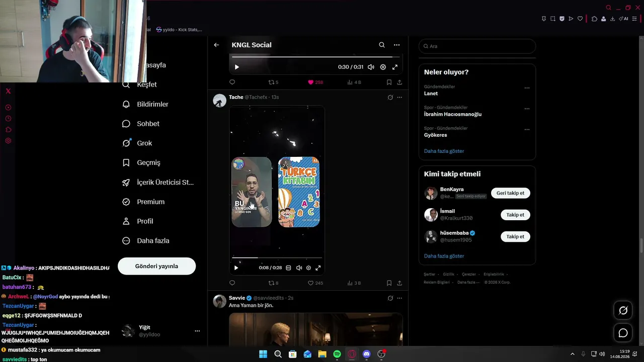Ask Grok about Tache's post

(x=390, y=97)
